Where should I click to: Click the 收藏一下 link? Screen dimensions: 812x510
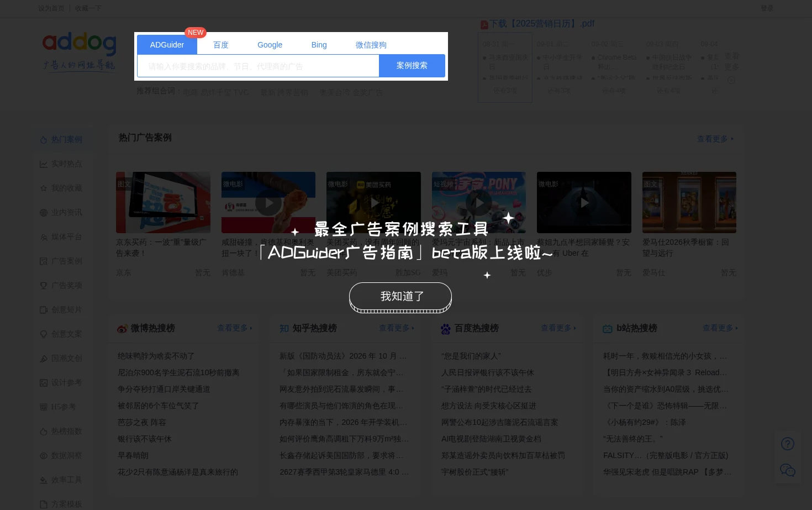(88, 8)
